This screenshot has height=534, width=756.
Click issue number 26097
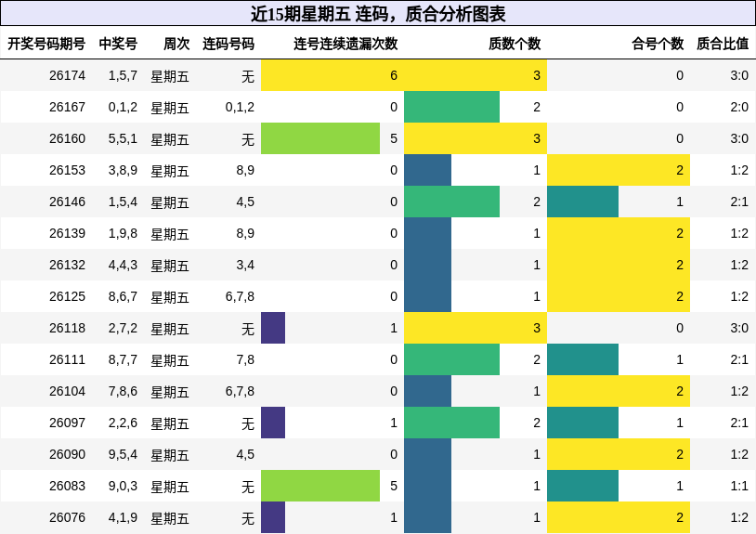(67, 423)
